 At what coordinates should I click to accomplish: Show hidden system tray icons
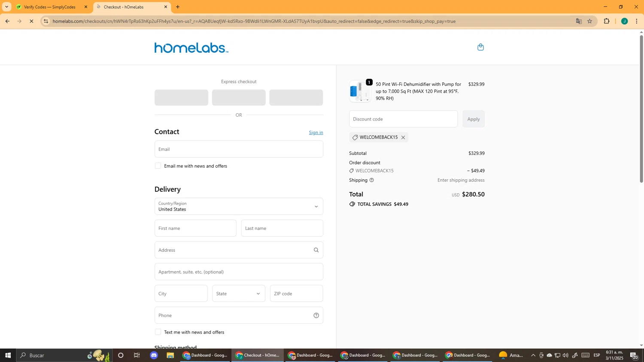533,355
